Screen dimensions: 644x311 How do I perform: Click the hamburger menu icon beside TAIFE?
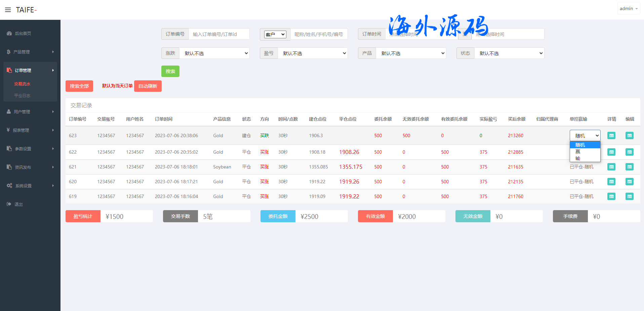8,10
